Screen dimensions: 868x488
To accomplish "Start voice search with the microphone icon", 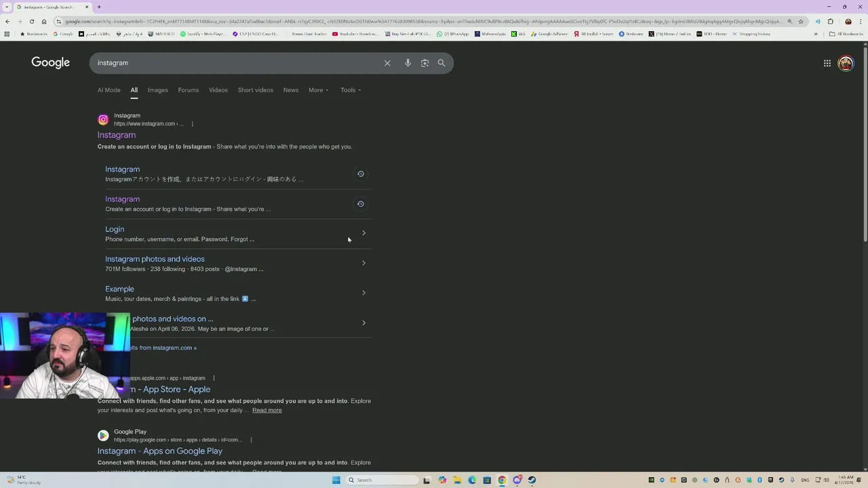I will click(x=408, y=63).
